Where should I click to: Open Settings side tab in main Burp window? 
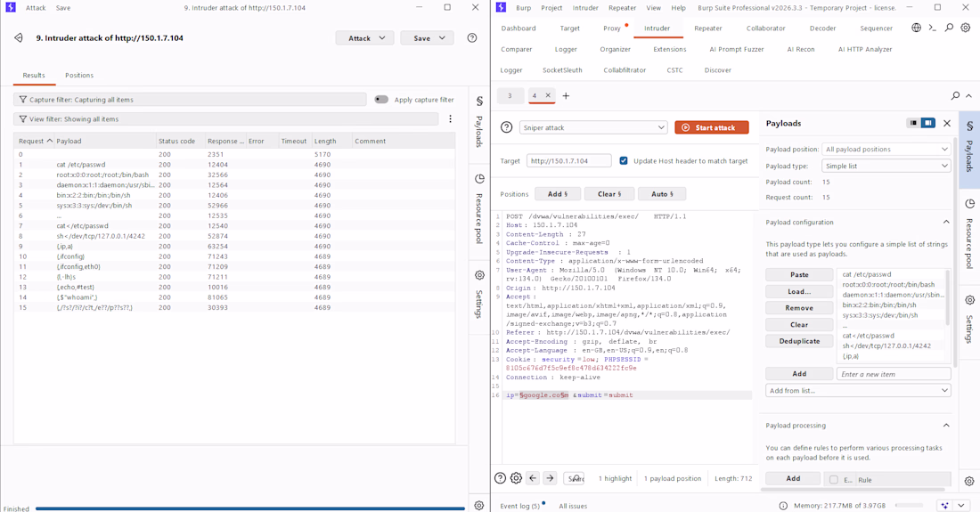[969, 320]
